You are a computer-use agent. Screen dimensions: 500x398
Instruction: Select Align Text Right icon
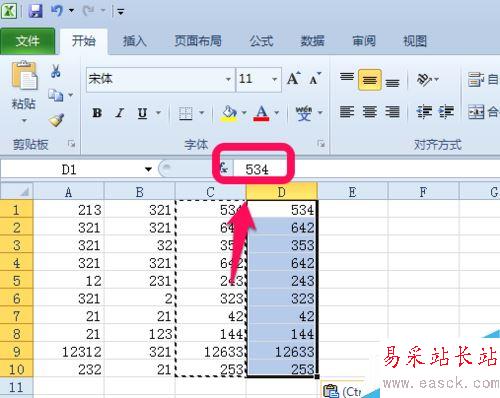click(392, 112)
